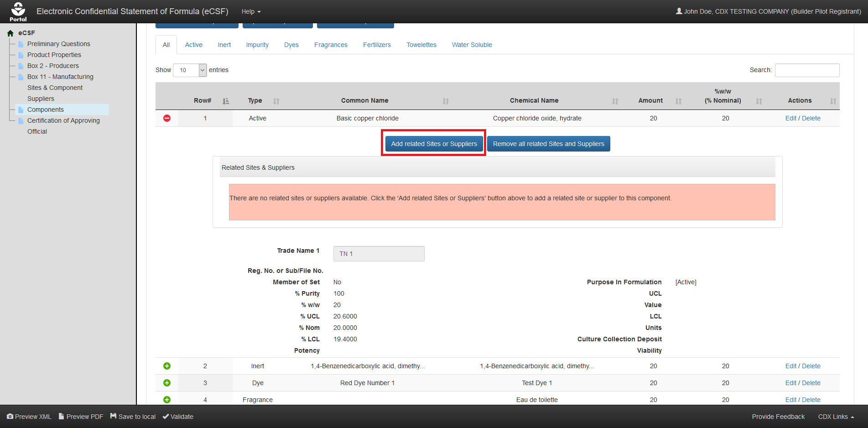
Task: Click the Trade Name 1 field
Action: [x=379, y=254]
